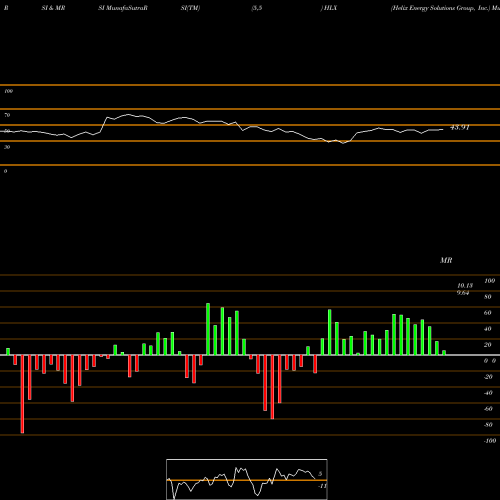The image size is (500, 500).
Task: Click the tallest red bar near chart start
Action: tap(22, 394)
